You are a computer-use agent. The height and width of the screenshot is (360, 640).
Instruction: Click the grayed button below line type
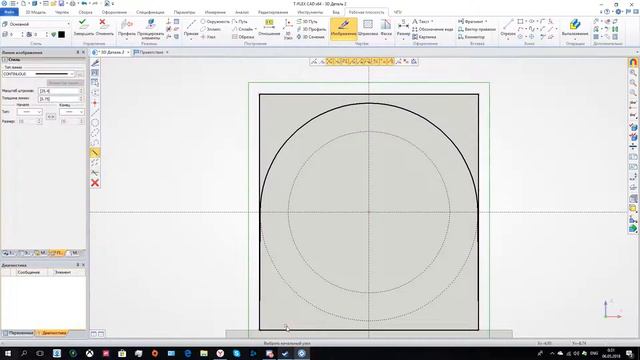[x=65, y=83]
